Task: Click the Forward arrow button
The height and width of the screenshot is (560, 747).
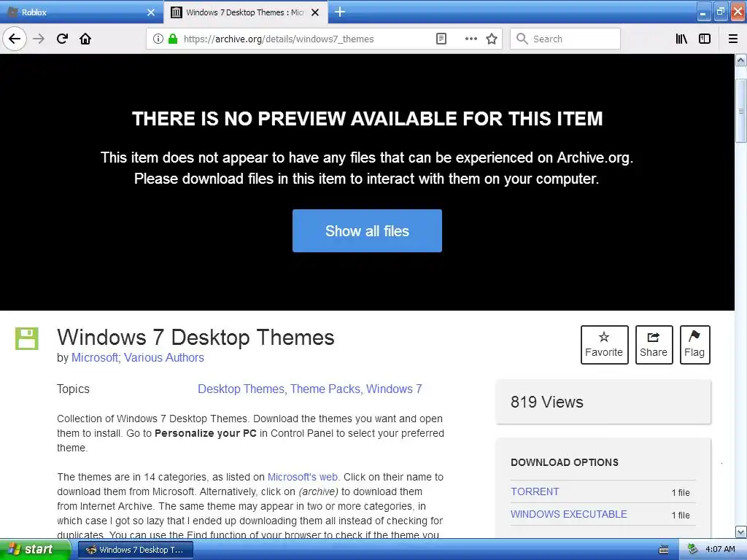Action: coord(39,39)
